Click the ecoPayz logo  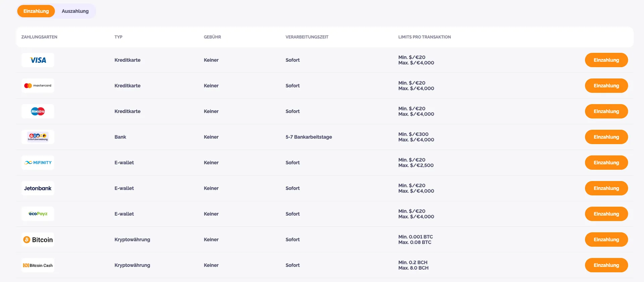point(38,214)
